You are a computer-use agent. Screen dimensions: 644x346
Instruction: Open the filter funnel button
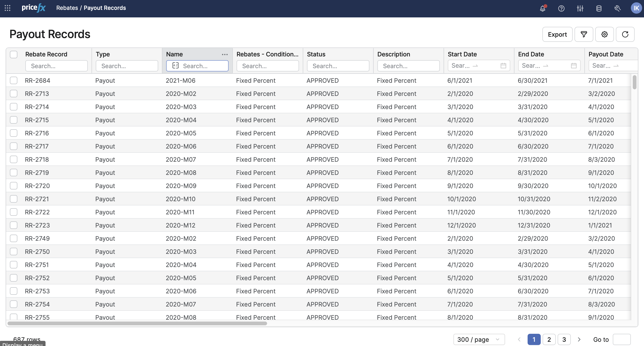[583, 34]
